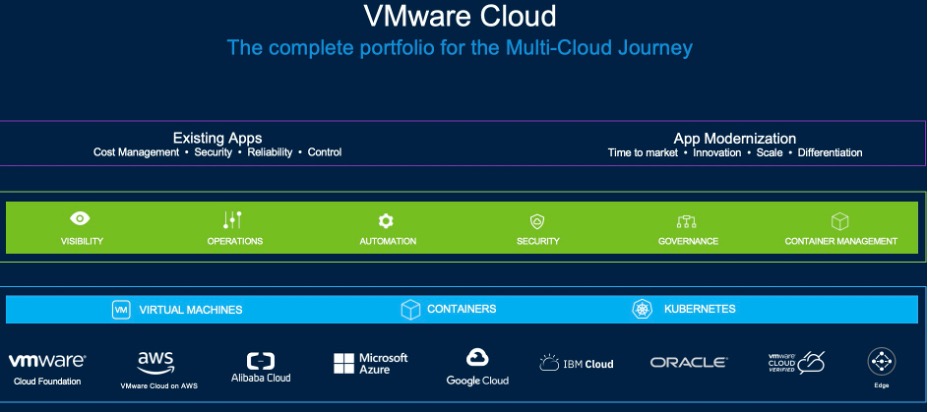Click the Alibaba Cloud logo

pos(260,368)
